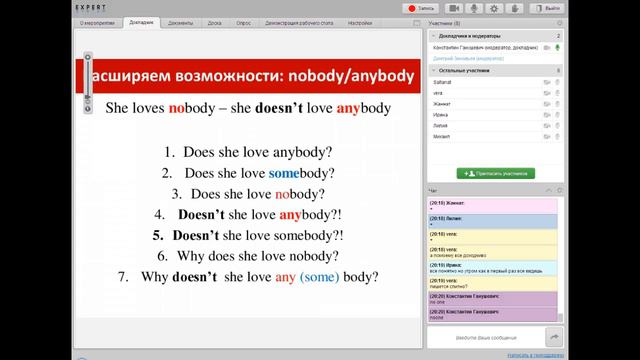Image resolution: width=640 pixels, height=360 pixels.
Task: Toggle the webcam camera icon in the top toolbar
Action: click(453, 8)
